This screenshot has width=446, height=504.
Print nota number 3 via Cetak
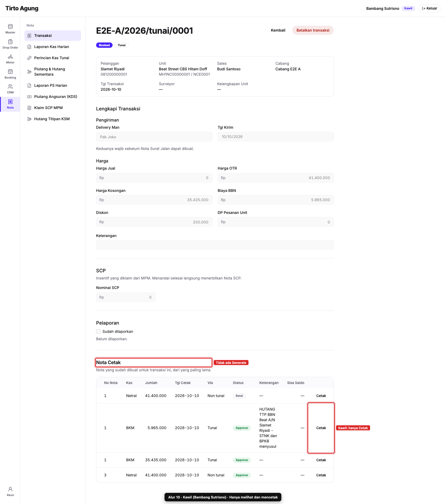[321, 475]
